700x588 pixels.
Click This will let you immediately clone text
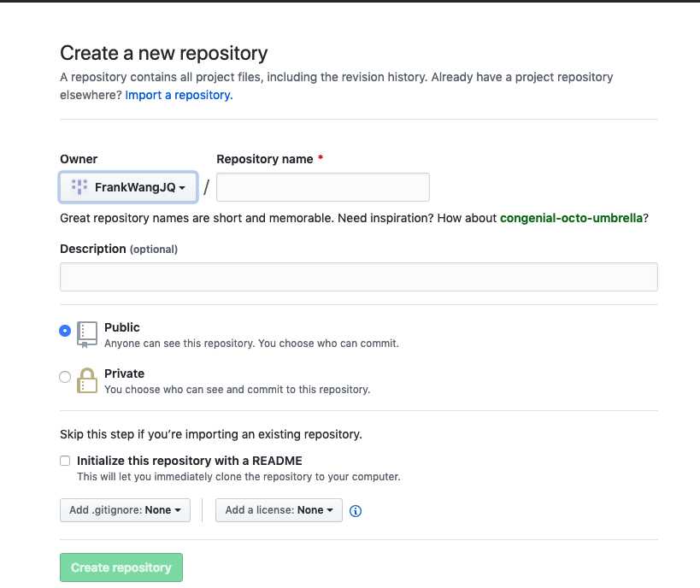coord(238,477)
